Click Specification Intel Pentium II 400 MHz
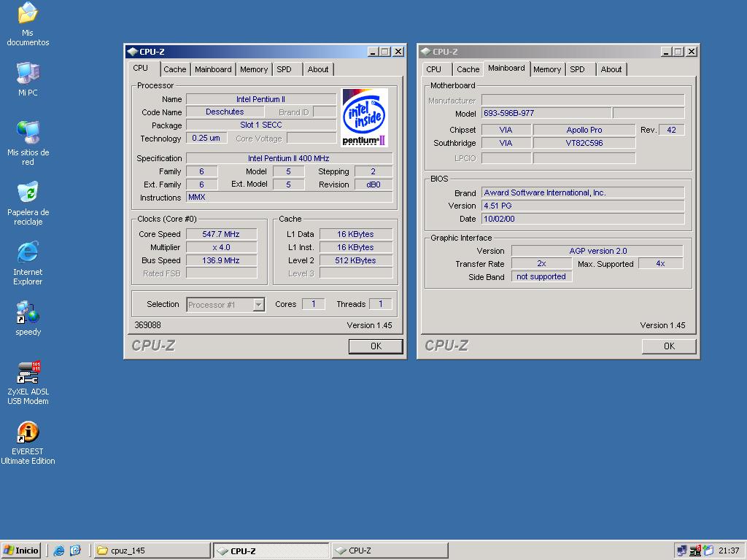 pyautogui.click(x=289, y=158)
